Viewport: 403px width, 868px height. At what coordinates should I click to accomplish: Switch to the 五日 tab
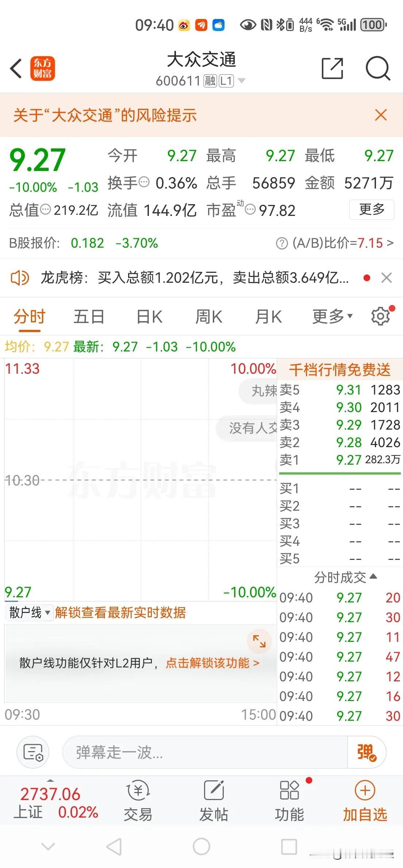click(x=89, y=316)
